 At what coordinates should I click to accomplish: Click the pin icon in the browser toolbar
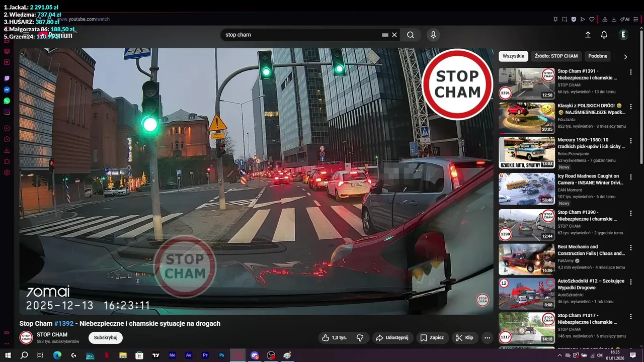click(555, 20)
